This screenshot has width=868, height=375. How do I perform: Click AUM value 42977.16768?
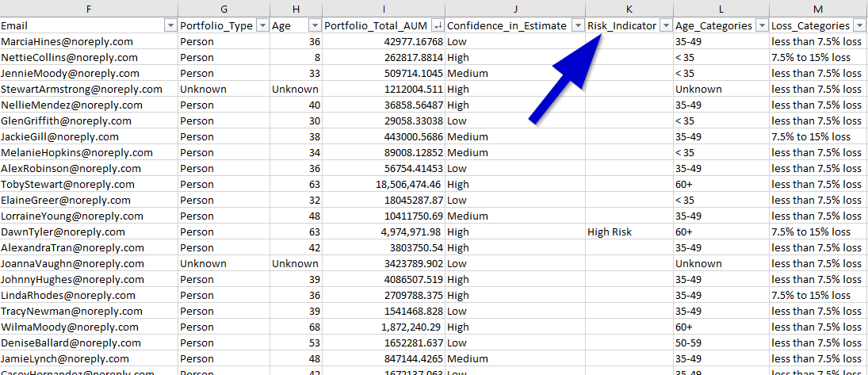383,41
